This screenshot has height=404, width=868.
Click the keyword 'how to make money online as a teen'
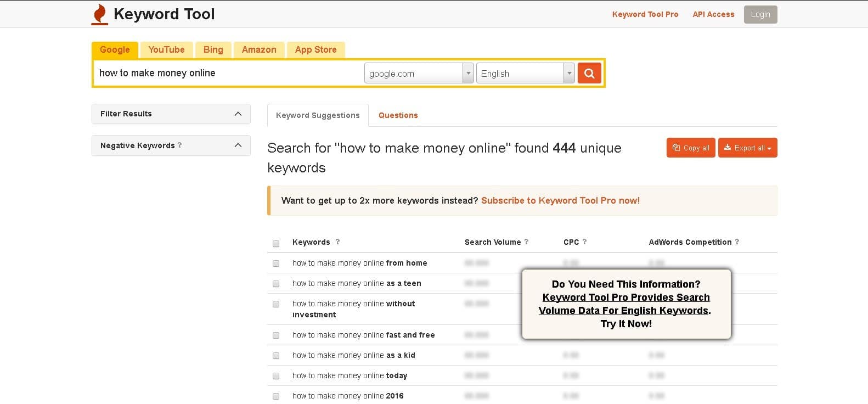357,283
